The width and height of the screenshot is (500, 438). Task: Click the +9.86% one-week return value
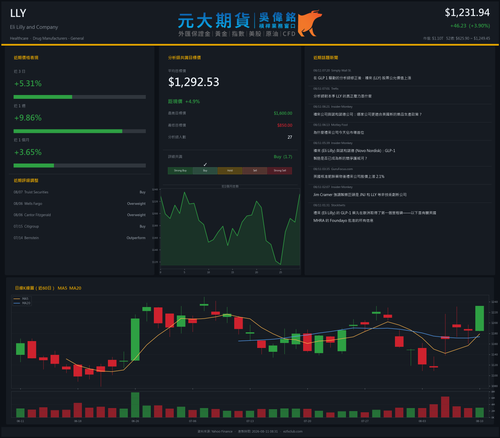point(28,118)
